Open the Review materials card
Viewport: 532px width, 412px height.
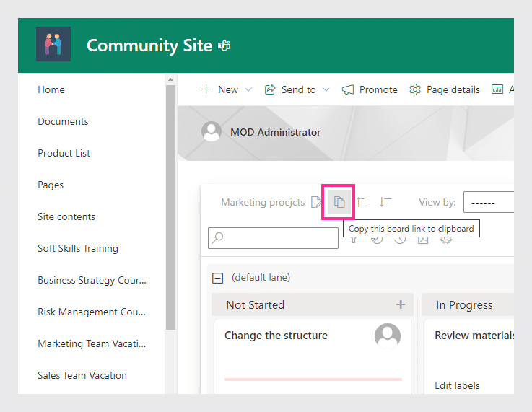click(x=470, y=356)
